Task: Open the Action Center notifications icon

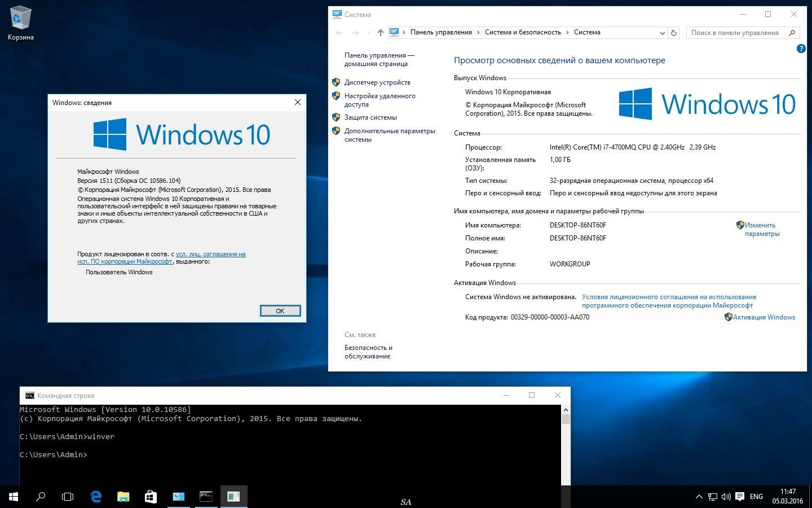Action: point(740,497)
